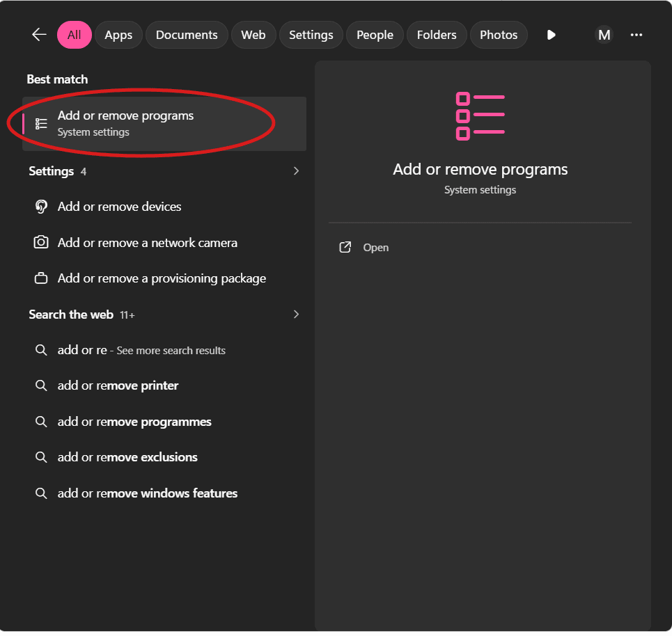Image resolution: width=672 pixels, height=636 pixels.
Task: Select Add or remove a network camera
Action: [x=147, y=243]
